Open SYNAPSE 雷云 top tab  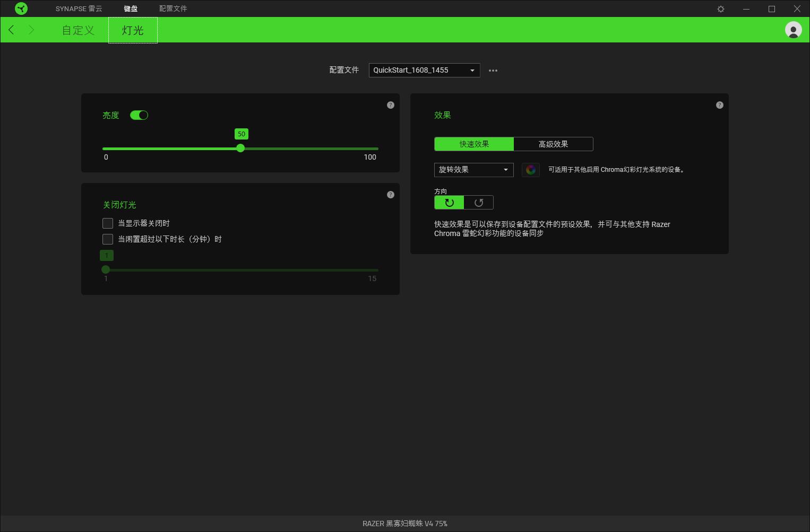(79, 8)
